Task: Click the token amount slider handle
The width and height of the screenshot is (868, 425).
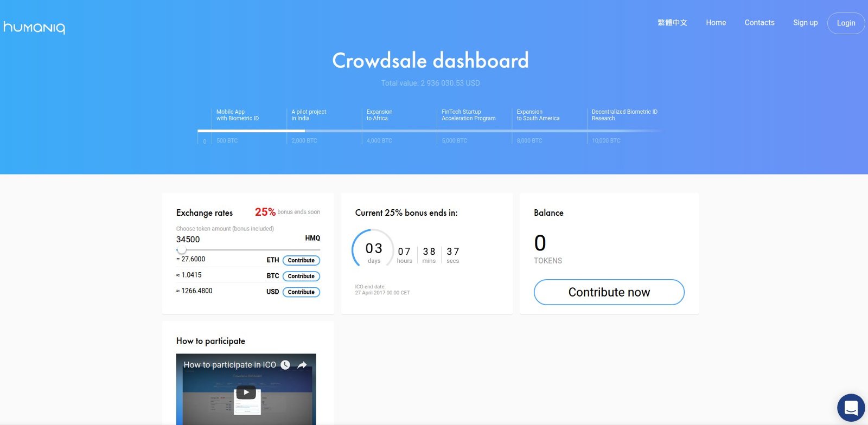Action: pyautogui.click(x=182, y=249)
